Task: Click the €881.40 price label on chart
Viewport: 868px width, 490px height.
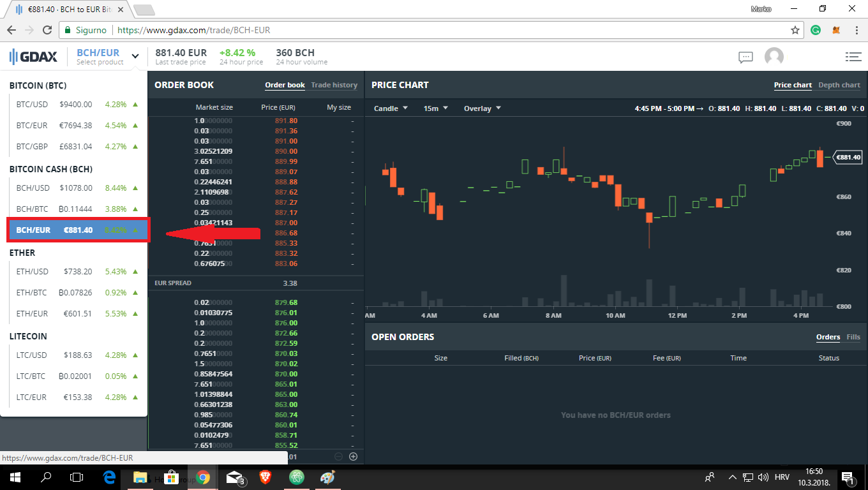Action: point(848,157)
